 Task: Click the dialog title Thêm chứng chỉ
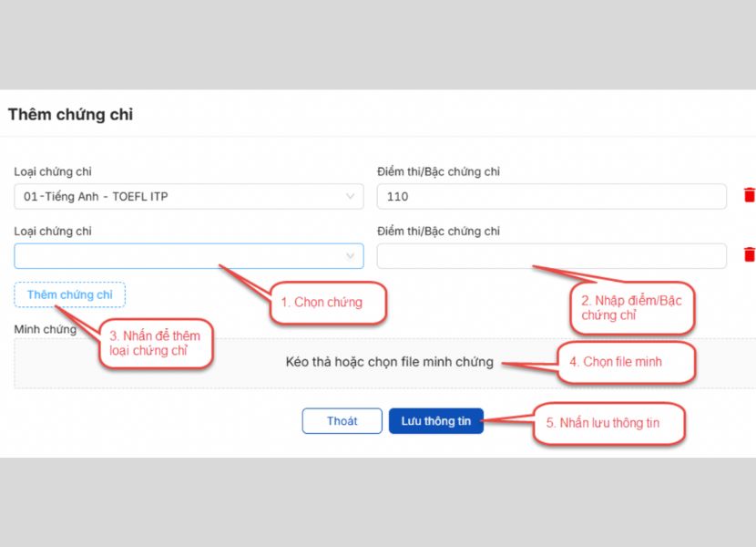click(x=71, y=115)
